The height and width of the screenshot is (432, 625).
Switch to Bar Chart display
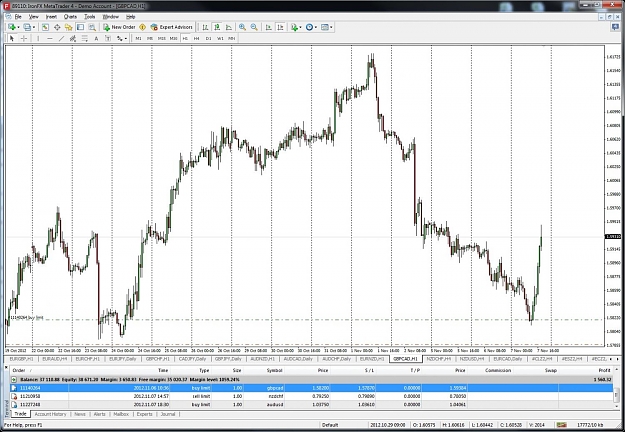coord(205,27)
